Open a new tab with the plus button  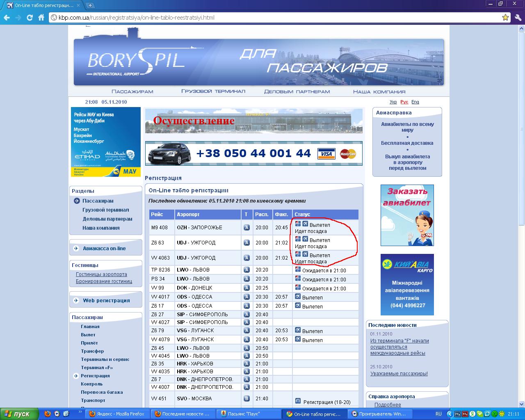click(x=90, y=5)
